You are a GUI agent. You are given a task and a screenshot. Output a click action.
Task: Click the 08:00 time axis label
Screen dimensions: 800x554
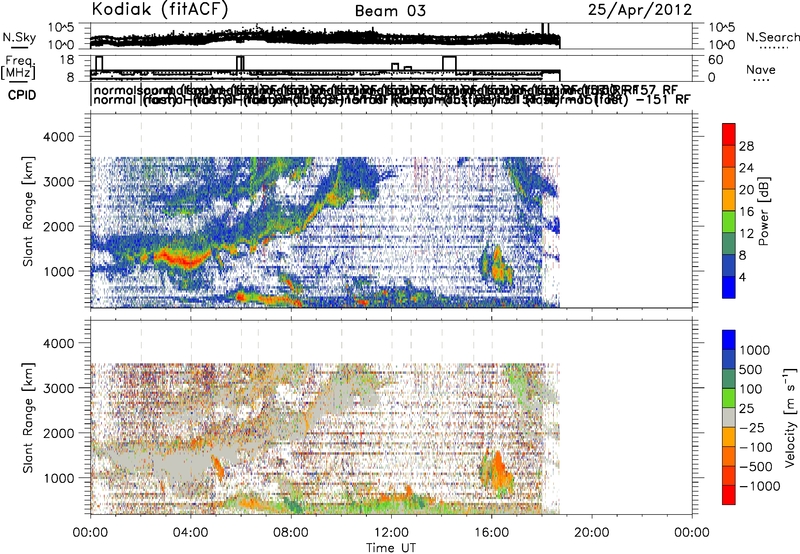(x=291, y=533)
